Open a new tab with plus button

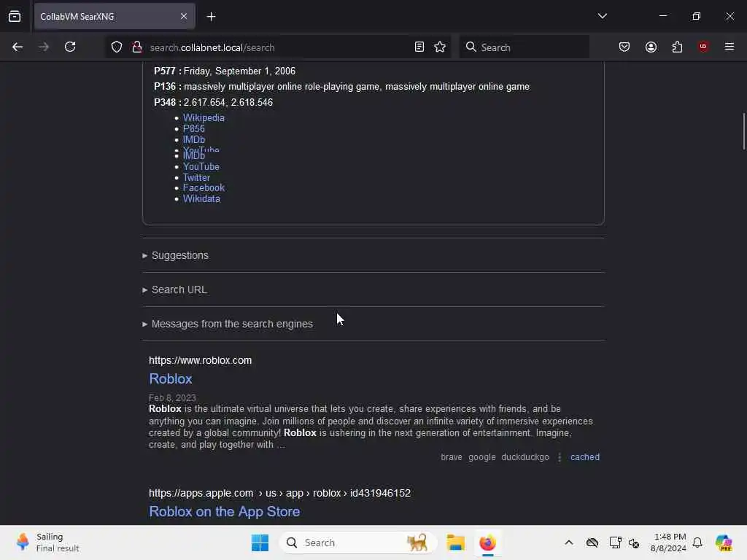(x=211, y=17)
